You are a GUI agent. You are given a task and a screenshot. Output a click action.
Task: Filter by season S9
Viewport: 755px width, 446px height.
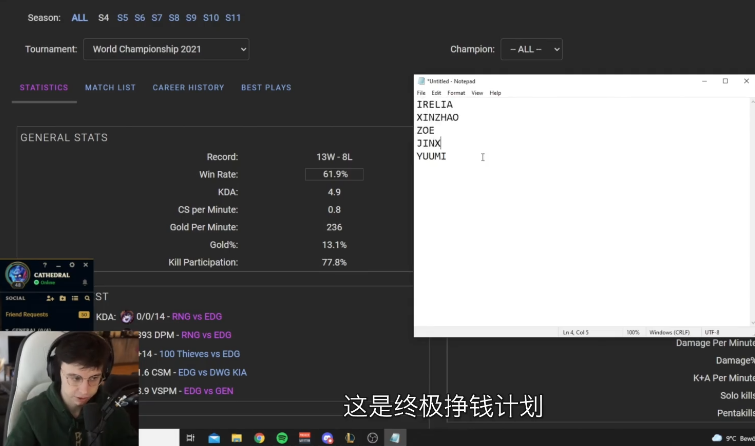[191, 18]
